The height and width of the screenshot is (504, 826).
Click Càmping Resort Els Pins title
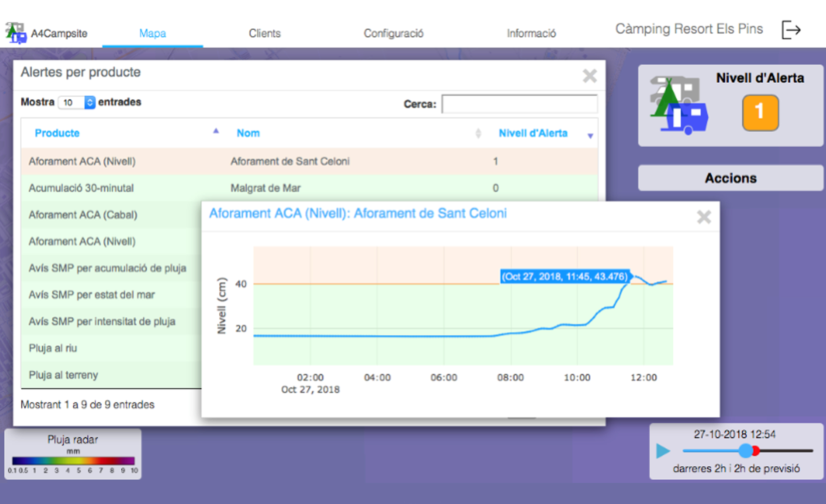[x=689, y=29]
